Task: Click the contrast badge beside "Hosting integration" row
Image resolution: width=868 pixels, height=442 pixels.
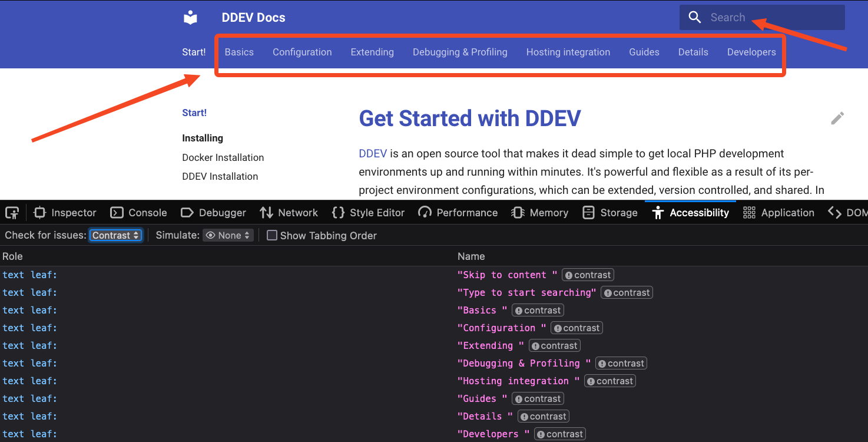Action: point(610,381)
